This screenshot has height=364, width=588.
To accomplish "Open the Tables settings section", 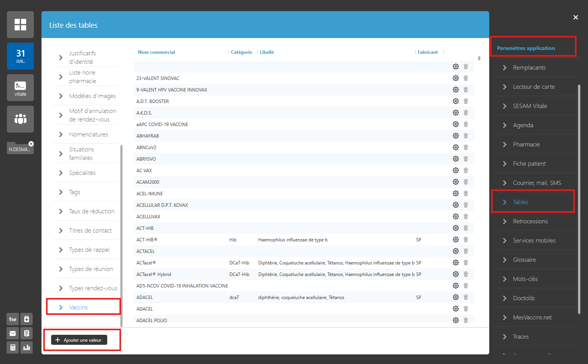I will pyautogui.click(x=520, y=202).
